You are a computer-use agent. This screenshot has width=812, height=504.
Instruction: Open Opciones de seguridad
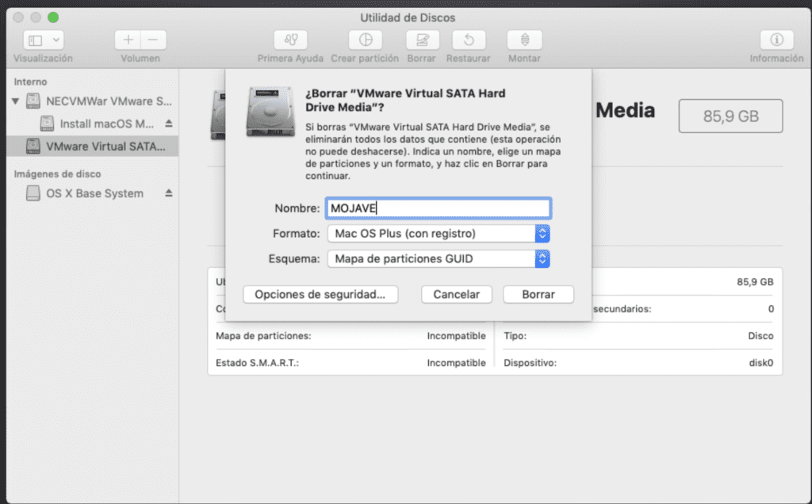pyautogui.click(x=320, y=294)
